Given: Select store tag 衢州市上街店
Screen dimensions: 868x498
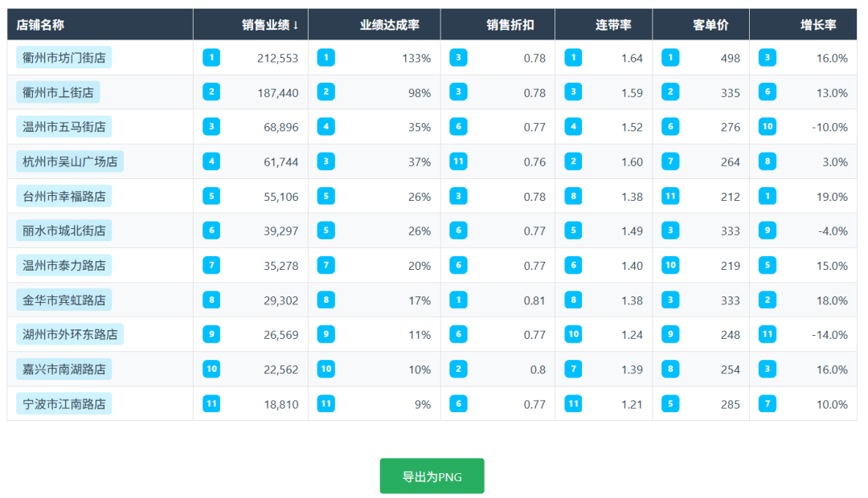Looking at the screenshot, I should [x=58, y=92].
